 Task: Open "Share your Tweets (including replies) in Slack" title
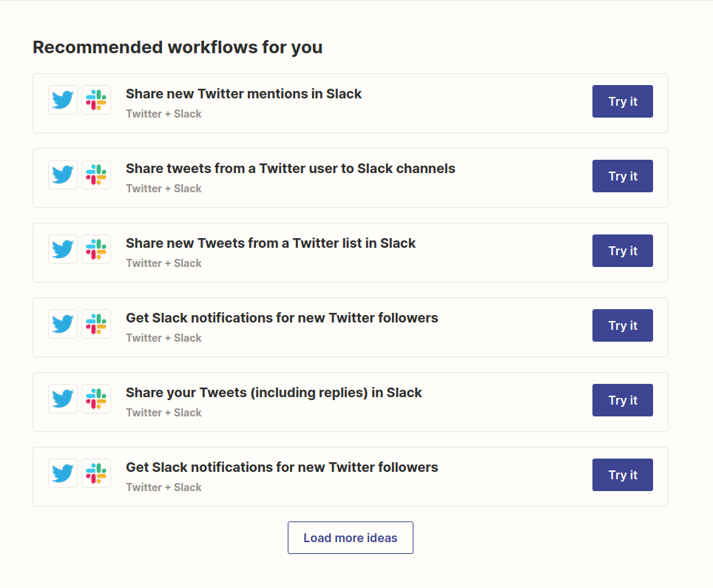click(274, 393)
